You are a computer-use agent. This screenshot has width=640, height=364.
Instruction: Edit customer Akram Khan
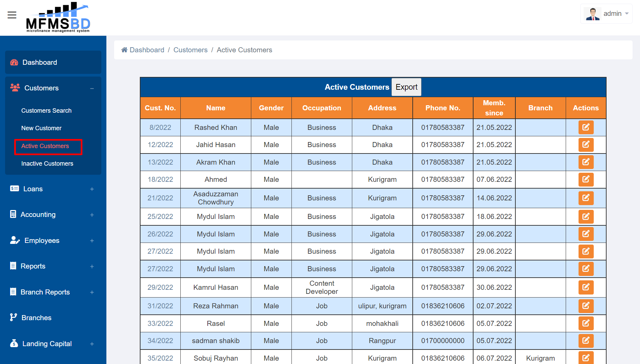[x=586, y=162]
